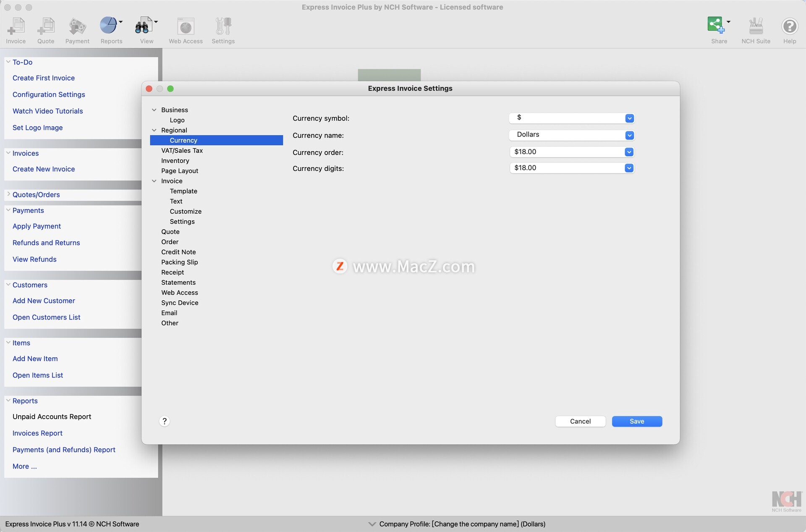806x532 pixels.
Task: Collapse the Reports sidebar section
Action: (x=8, y=400)
